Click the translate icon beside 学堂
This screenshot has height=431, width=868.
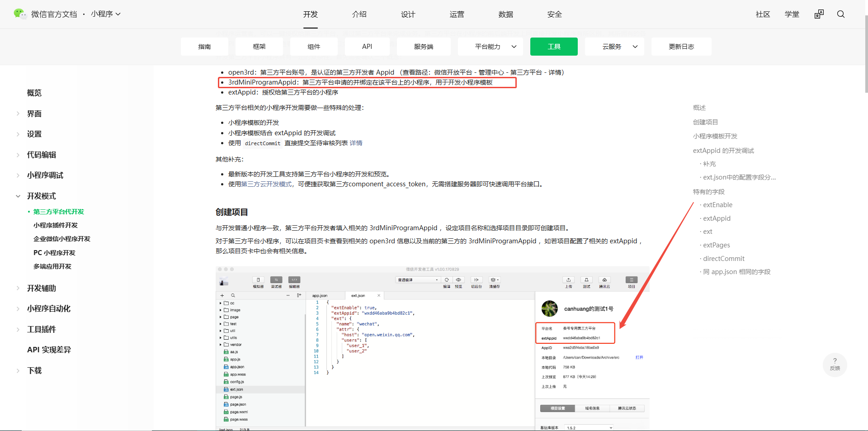click(x=819, y=14)
